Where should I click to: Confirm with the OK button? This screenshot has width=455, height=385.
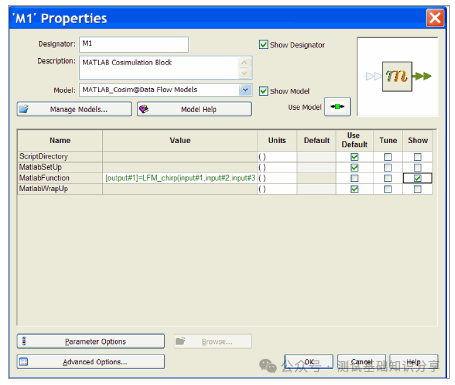[x=309, y=362]
